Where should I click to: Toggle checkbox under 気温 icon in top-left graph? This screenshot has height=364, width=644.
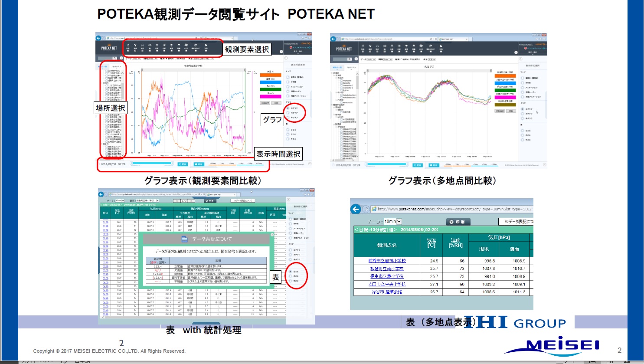(x=128, y=51)
